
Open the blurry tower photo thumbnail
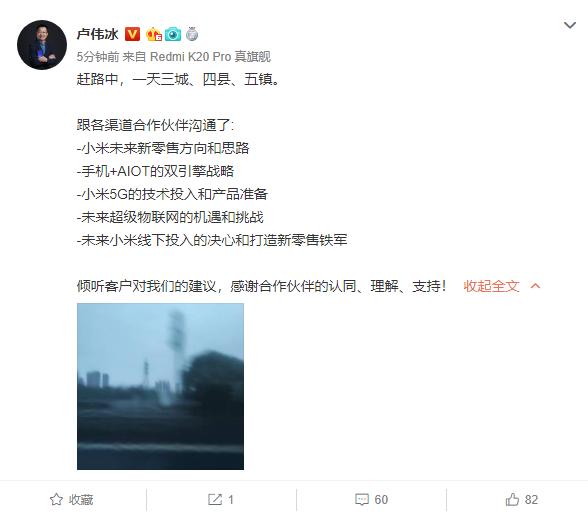(x=160, y=386)
